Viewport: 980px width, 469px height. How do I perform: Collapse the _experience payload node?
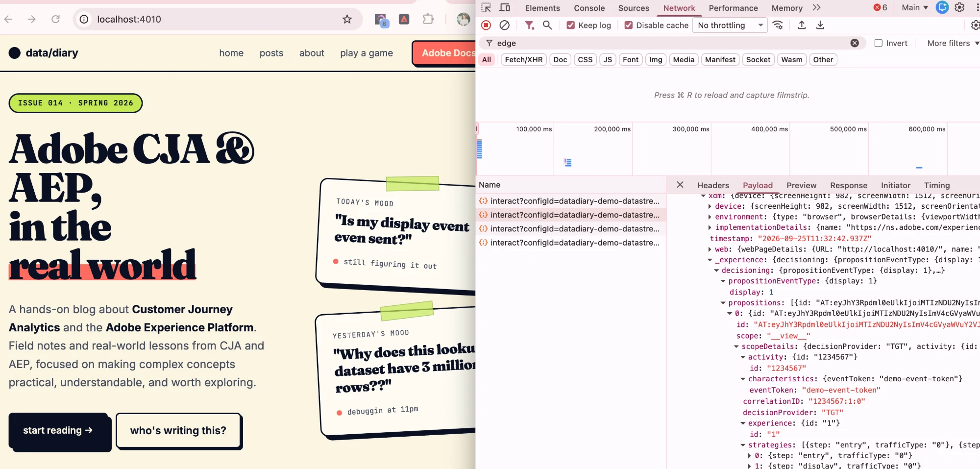coord(710,260)
